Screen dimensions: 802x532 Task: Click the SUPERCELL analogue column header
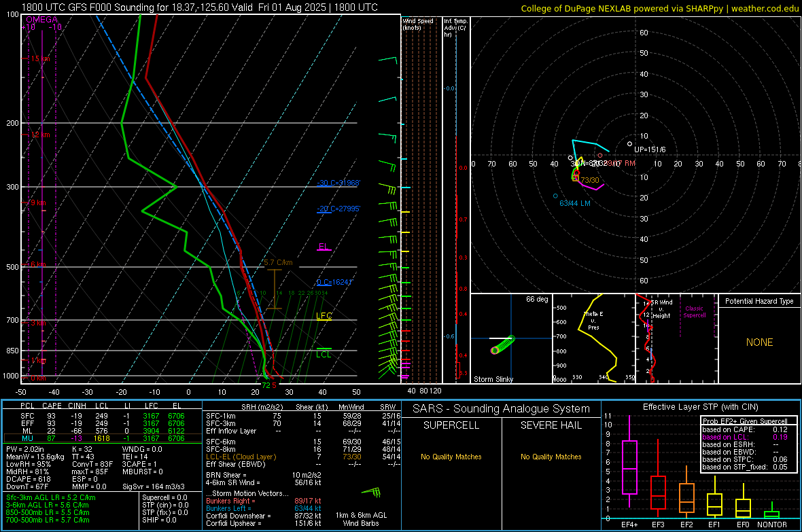tap(451, 425)
